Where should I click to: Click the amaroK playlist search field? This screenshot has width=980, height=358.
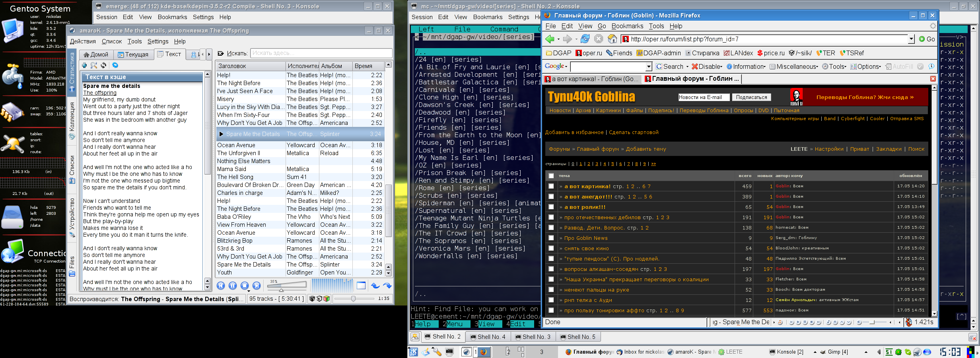click(x=321, y=53)
